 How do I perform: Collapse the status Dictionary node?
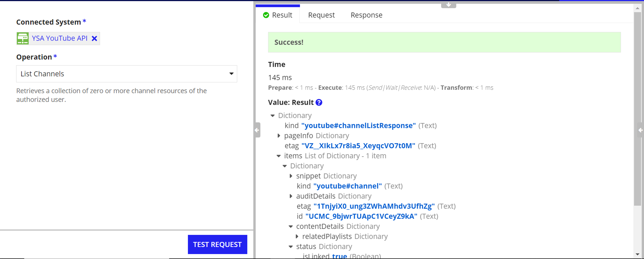(290, 246)
